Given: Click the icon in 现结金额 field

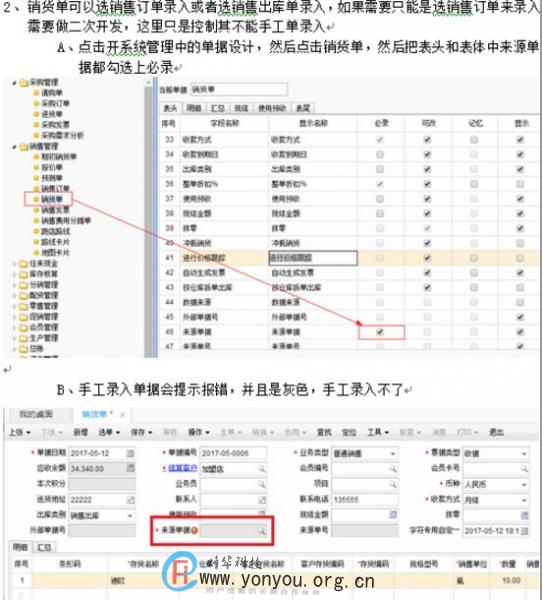Looking at the screenshot, I should coord(393,515).
